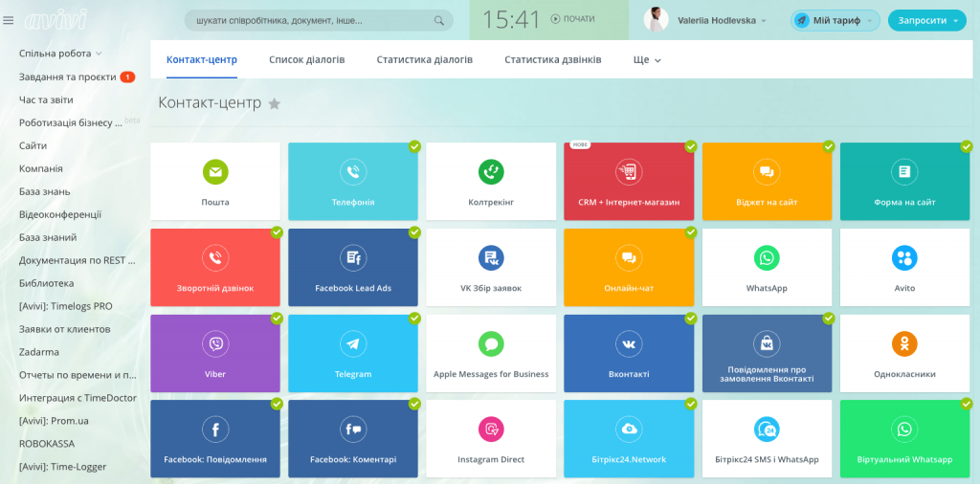Viewport: 980px width, 484px height.
Task: Click the 15:41 clock display
Action: point(511,20)
